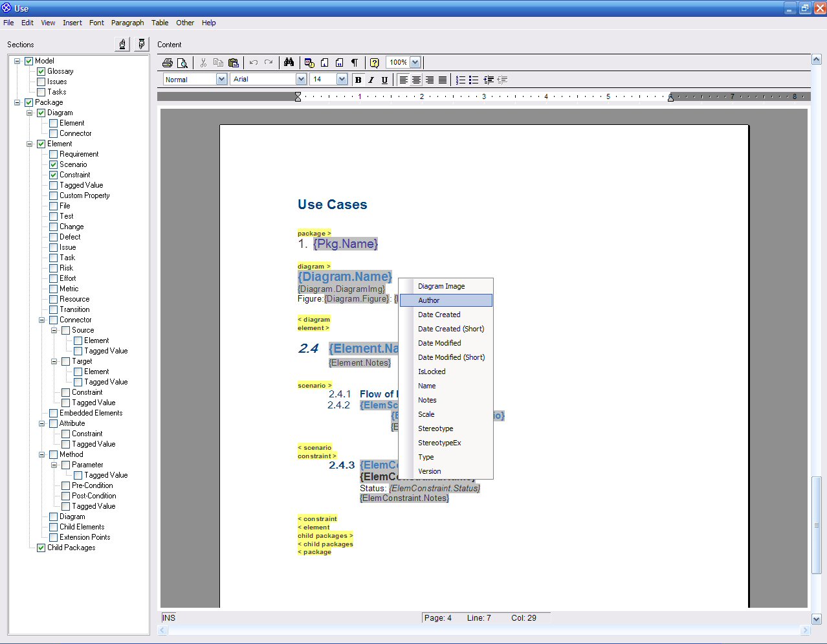
Task: Choose Date Created (Short) menu entry
Action: [446, 329]
